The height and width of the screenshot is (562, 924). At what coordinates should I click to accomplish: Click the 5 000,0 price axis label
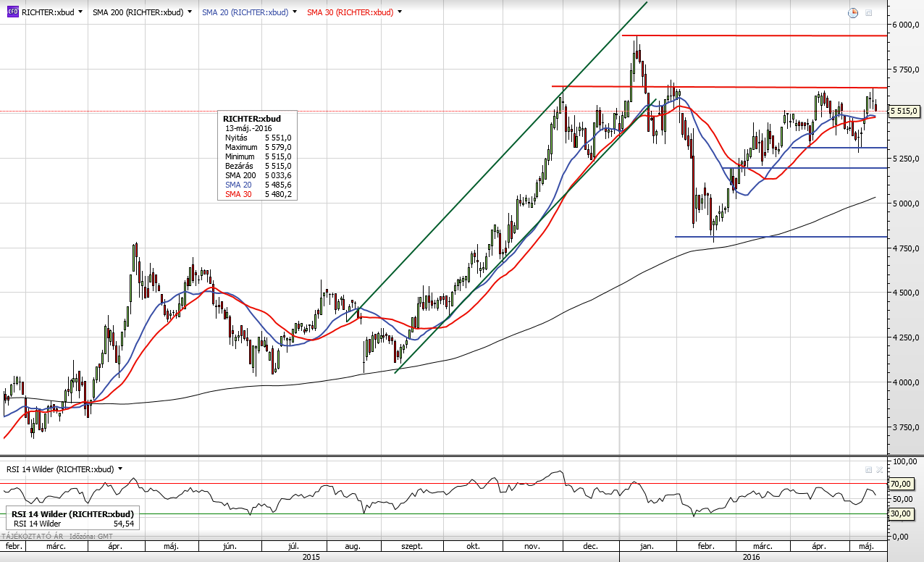pos(905,204)
